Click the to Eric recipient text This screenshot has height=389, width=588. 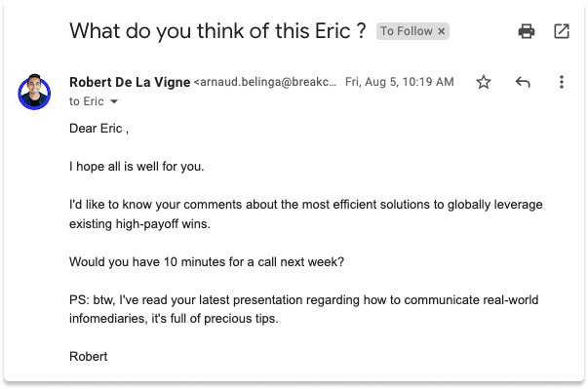(x=86, y=101)
